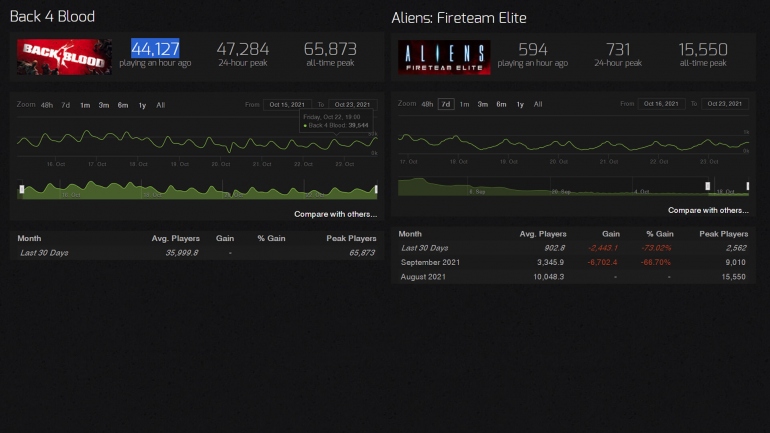Click the 9,010 peak players cell
The height and width of the screenshot is (433, 770).
tap(735, 262)
